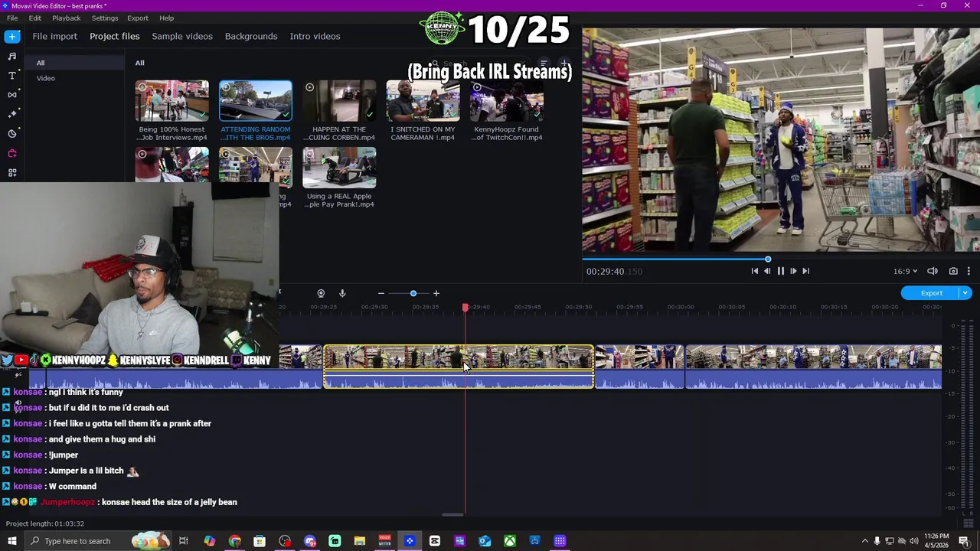Step forward one frame in preview
980x551 pixels.
coord(793,271)
